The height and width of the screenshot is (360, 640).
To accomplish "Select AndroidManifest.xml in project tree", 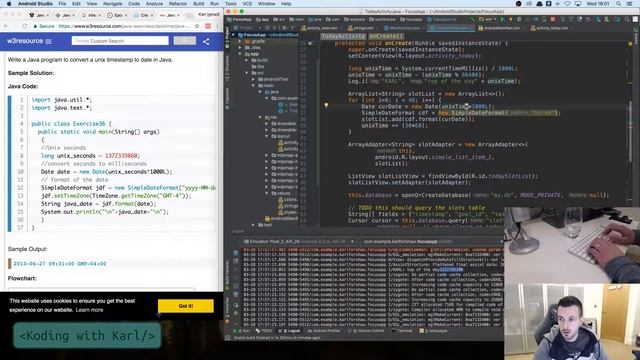I will point(282,219).
